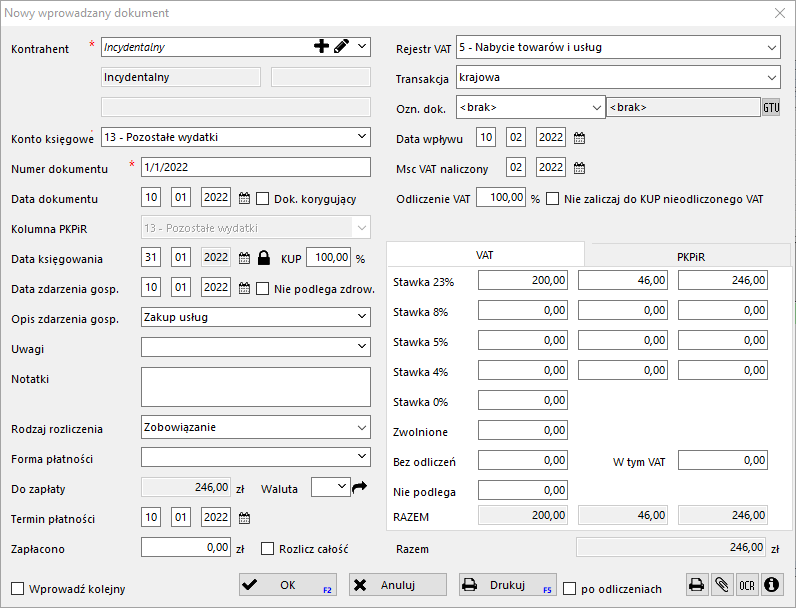Open calendar for Data dokumentu
Viewport: 796px width, 608px height.
tap(244, 198)
